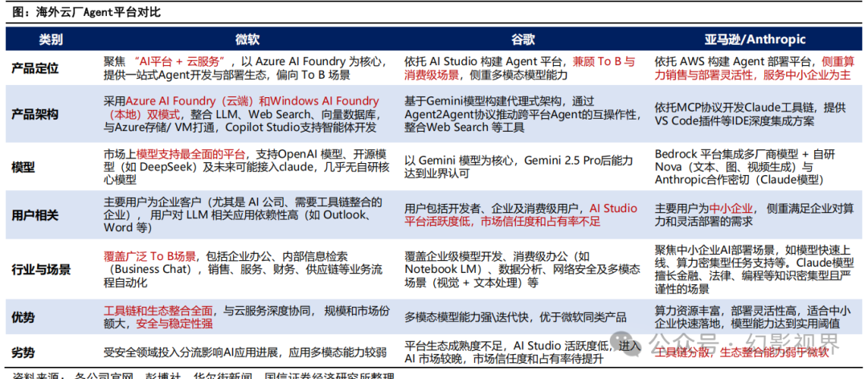Click the 微软 用户相关 cell mentioning Outlook、Word

[242, 215]
